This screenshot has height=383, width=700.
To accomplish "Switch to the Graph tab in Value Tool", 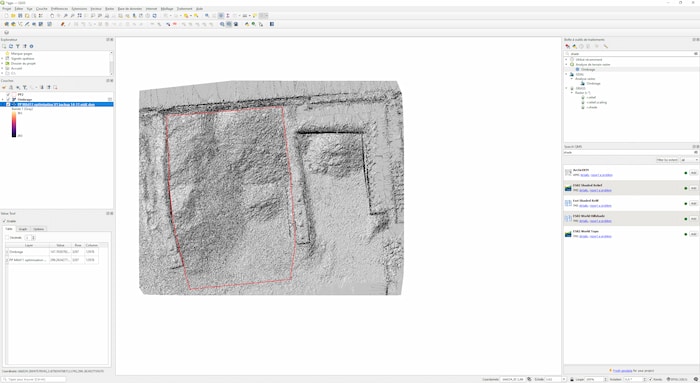I will 23,229.
